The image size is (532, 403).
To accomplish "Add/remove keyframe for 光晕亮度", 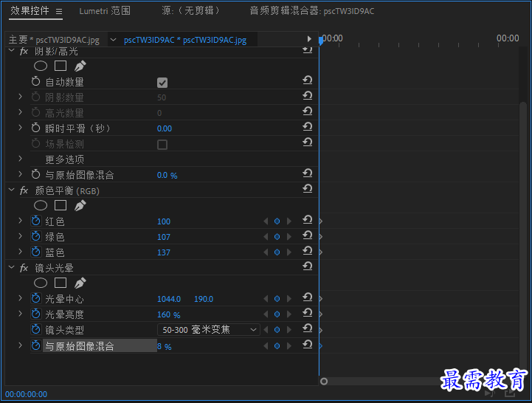I will [277, 314].
